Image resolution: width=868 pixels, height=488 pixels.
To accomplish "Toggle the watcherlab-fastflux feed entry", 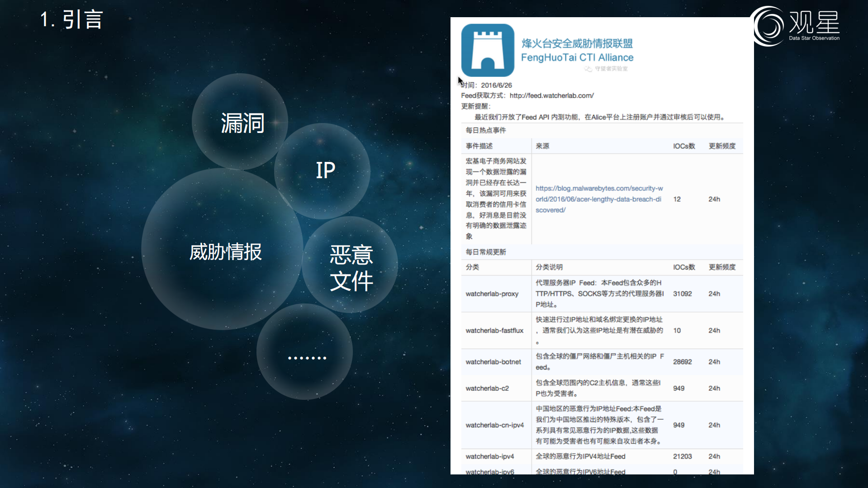I will (495, 331).
